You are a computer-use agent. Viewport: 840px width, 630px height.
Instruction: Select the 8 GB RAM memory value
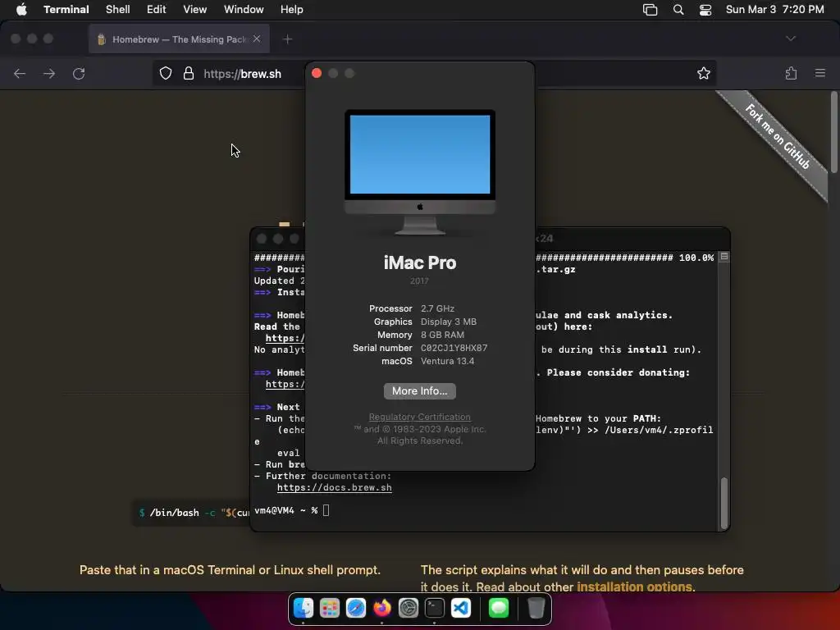pos(442,335)
